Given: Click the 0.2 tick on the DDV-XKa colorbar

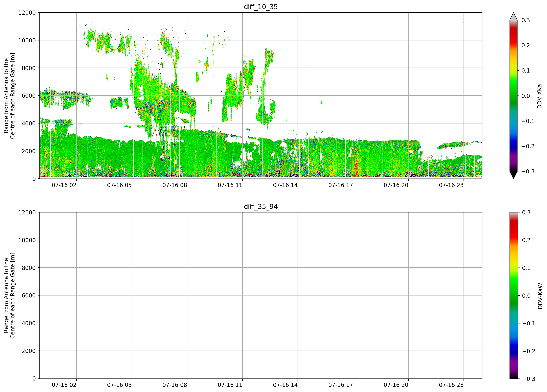Looking at the screenshot, I should pos(526,45).
